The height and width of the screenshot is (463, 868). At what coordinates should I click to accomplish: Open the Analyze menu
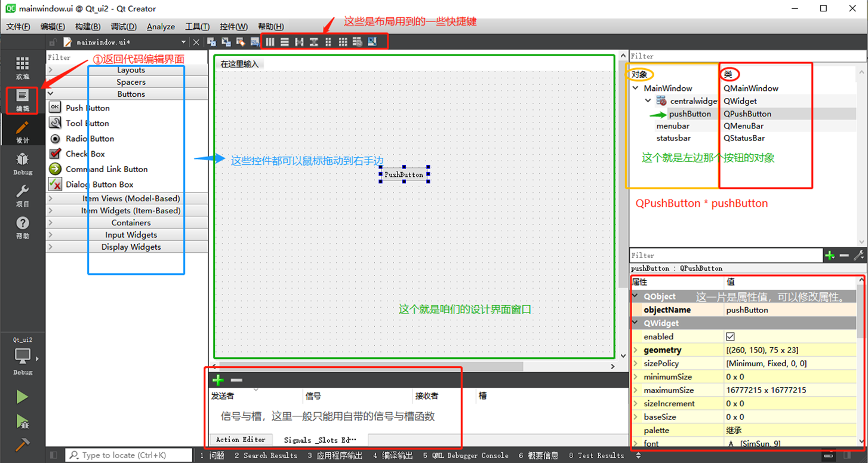161,26
